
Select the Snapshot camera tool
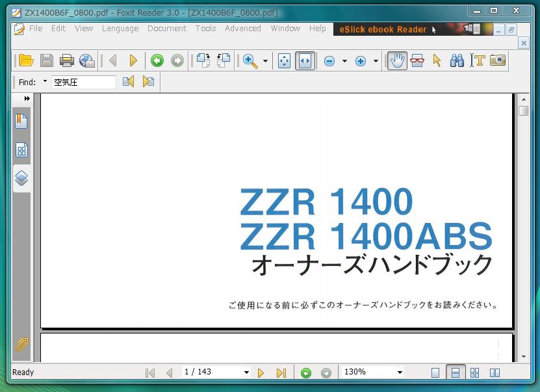(x=498, y=60)
